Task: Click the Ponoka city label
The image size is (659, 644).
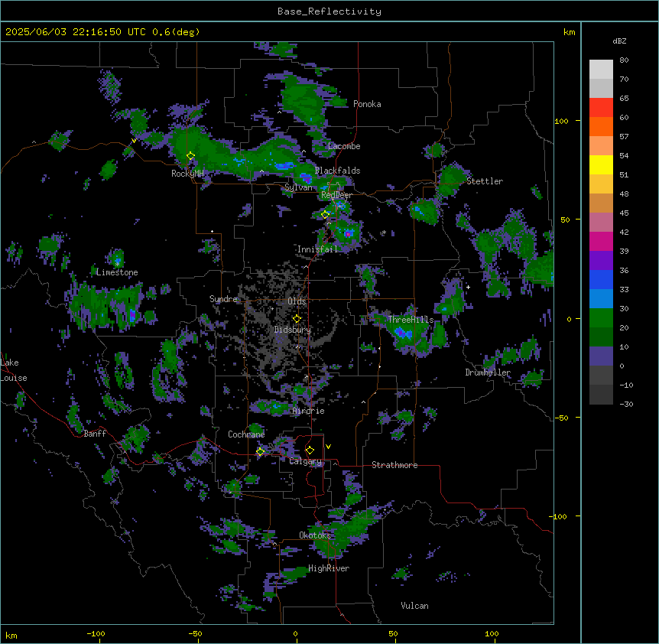Action: (367, 104)
